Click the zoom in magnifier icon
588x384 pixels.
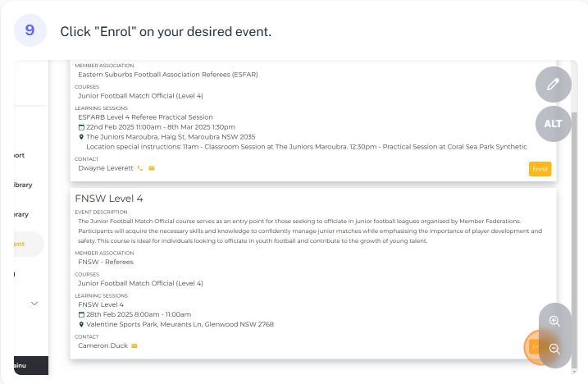pyautogui.click(x=554, y=322)
